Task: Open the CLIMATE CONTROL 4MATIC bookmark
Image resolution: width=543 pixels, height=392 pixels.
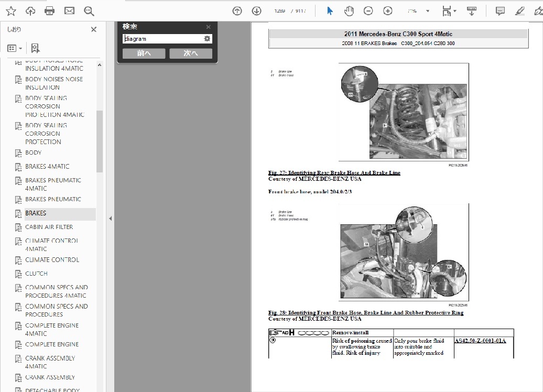Action: pos(51,245)
